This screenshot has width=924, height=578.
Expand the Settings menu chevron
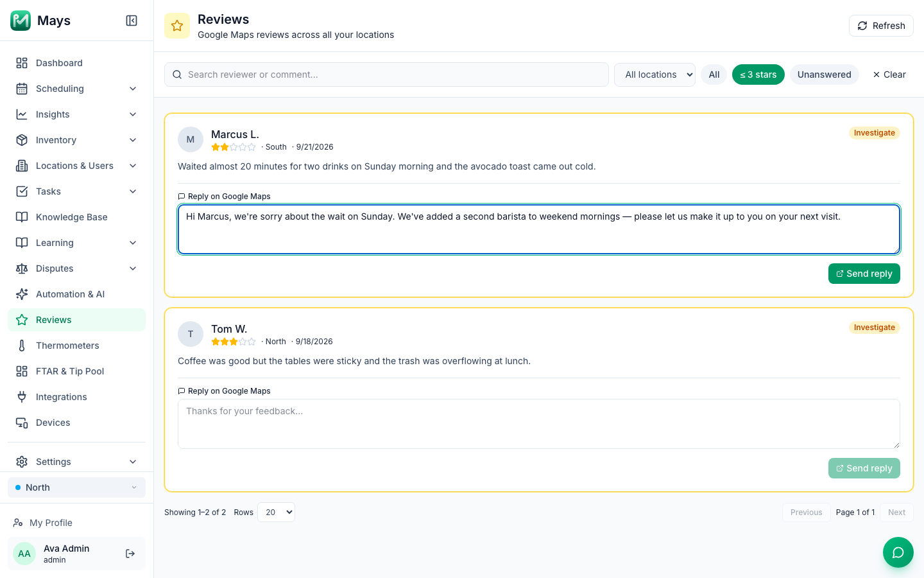pyautogui.click(x=133, y=462)
